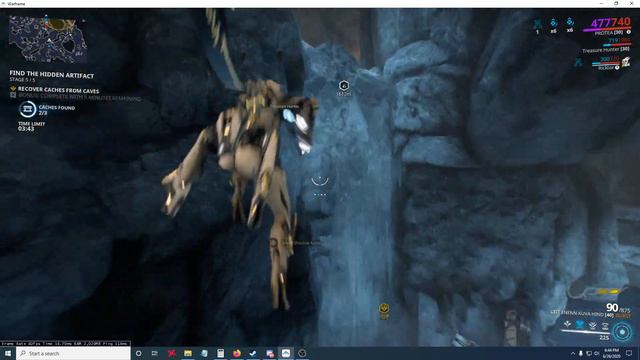Click the frame rate debug overlay text
Screen dimensions: 640x360
coord(65,344)
